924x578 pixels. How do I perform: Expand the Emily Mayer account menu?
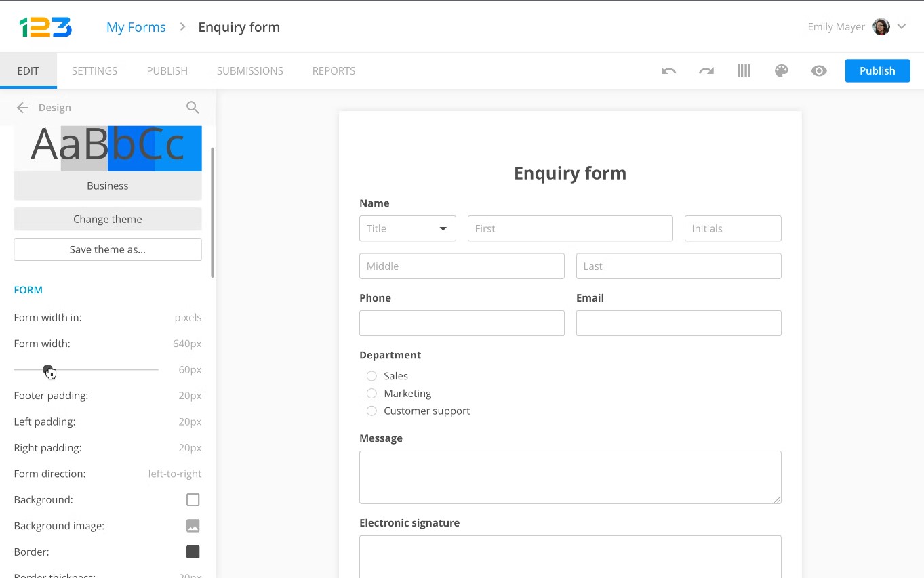pyautogui.click(x=902, y=26)
